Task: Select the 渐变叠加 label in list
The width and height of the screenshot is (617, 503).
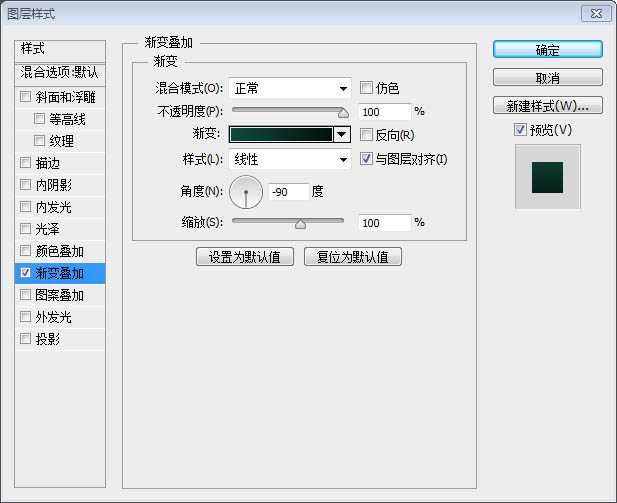Action: point(59,273)
